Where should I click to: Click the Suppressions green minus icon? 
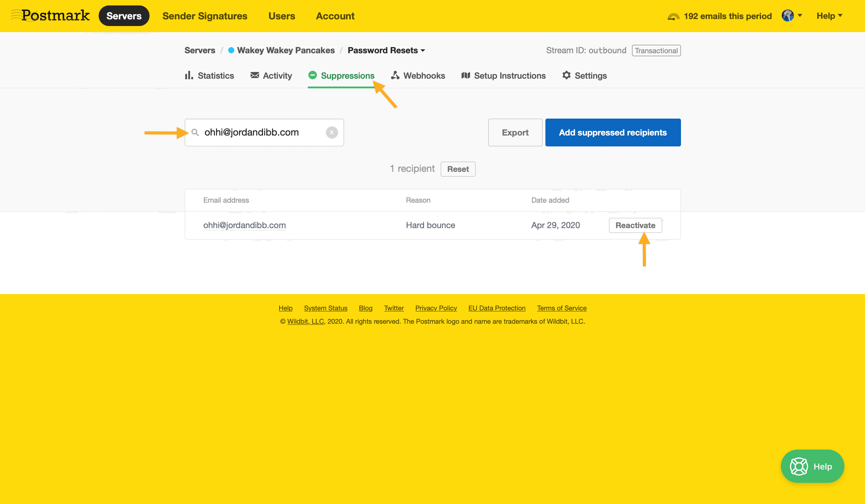pyautogui.click(x=312, y=75)
